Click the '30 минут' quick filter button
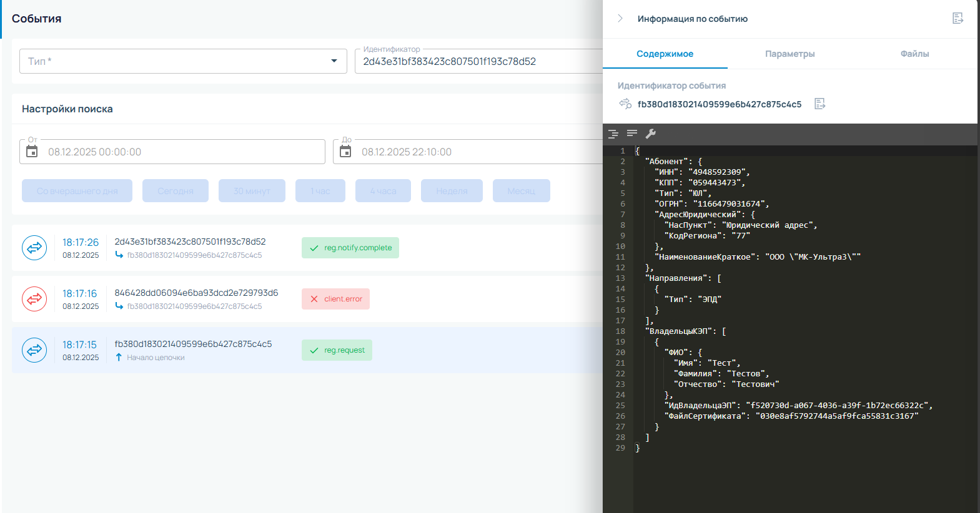This screenshot has width=980, height=513. click(x=252, y=191)
